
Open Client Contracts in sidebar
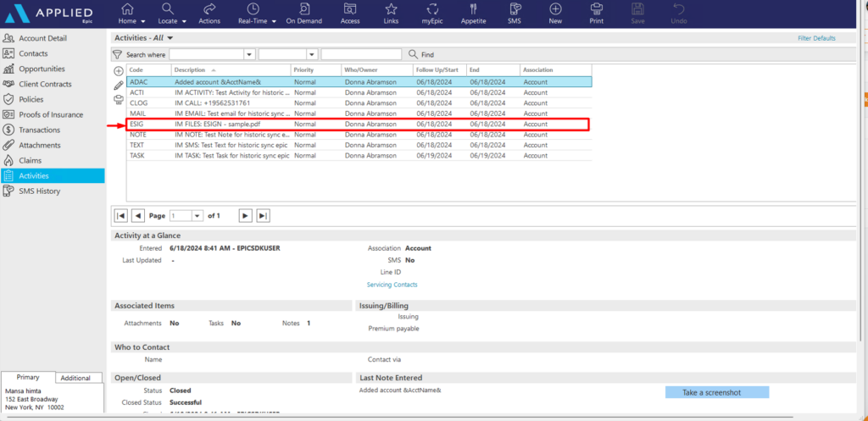[45, 84]
